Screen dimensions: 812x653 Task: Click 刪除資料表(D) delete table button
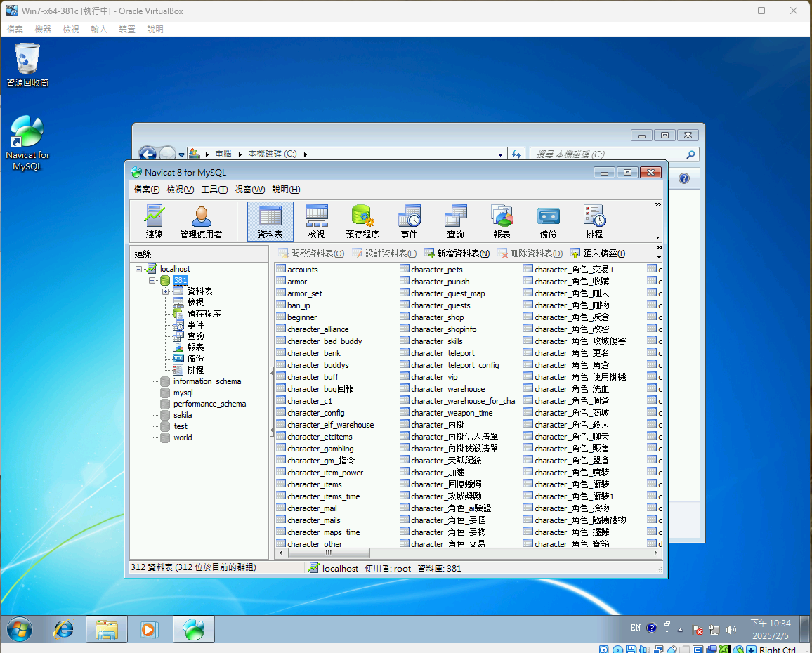coord(530,253)
